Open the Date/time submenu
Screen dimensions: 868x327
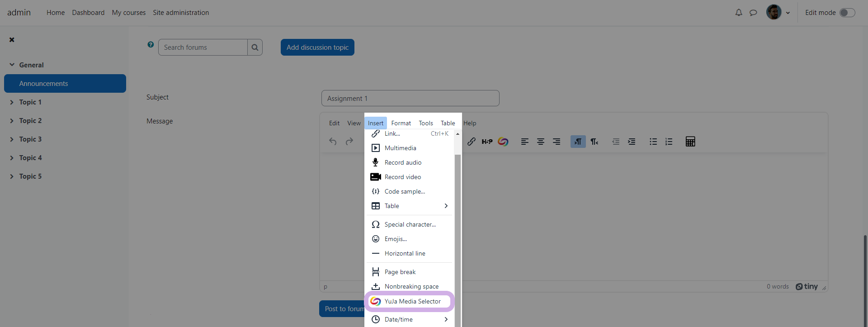point(410,319)
